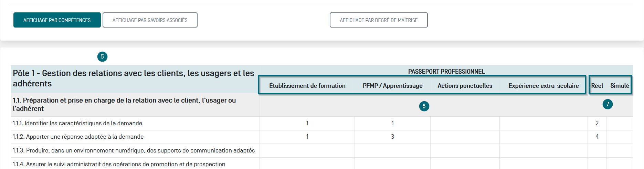This screenshot has height=169, width=644.
Task: Open competency 1.1.4 Assurer le suivi administratif
Action: (119, 164)
